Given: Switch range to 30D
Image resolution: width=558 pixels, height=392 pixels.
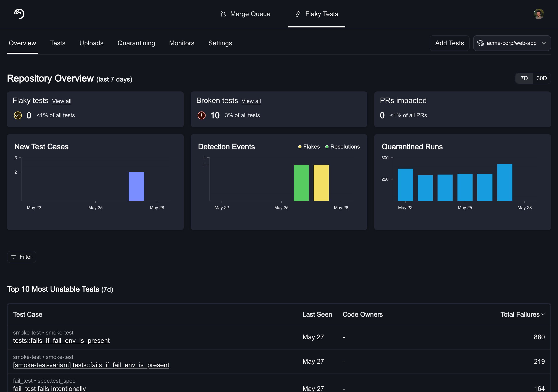Looking at the screenshot, I should point(541,78).
